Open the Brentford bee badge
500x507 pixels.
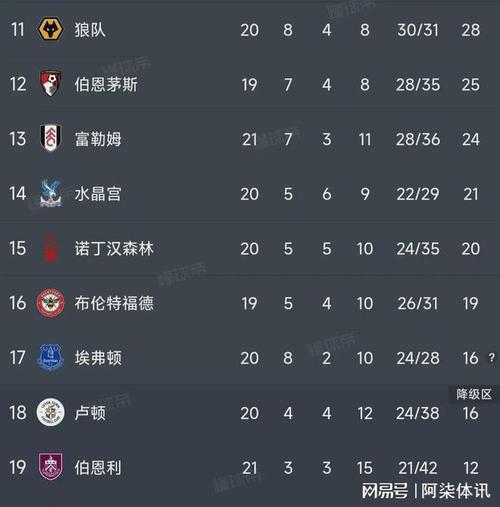51,303
